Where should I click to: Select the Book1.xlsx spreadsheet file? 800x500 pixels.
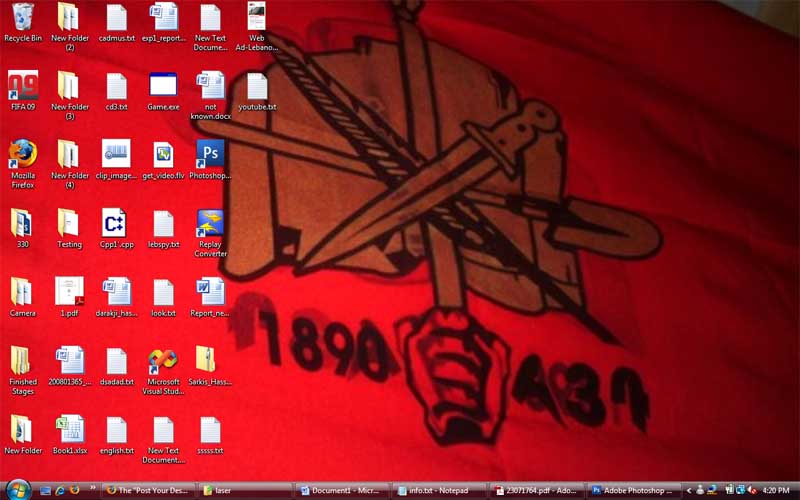(x=69, y=430)
